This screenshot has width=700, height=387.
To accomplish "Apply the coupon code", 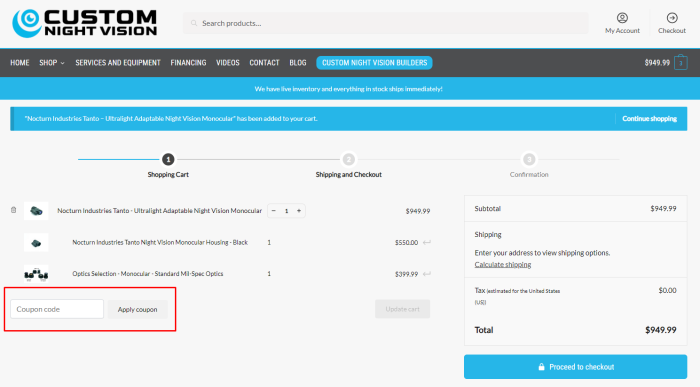I will coord(138,309).
